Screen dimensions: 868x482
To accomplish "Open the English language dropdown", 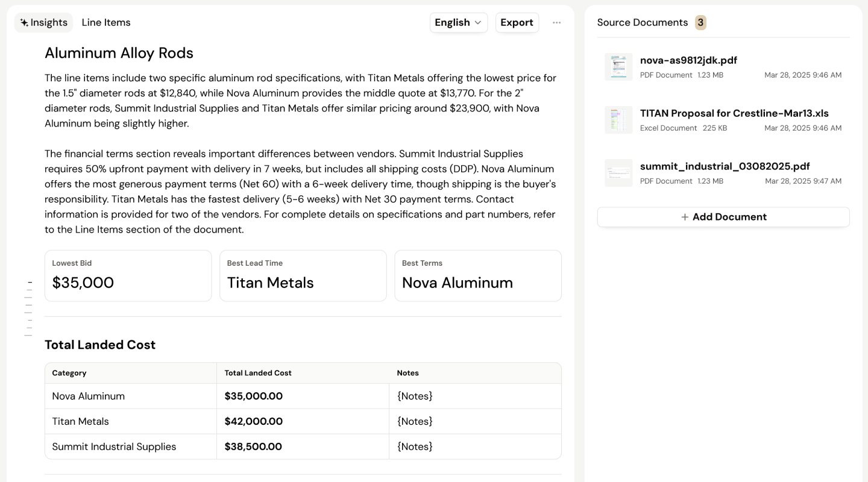I will (458, 22).
